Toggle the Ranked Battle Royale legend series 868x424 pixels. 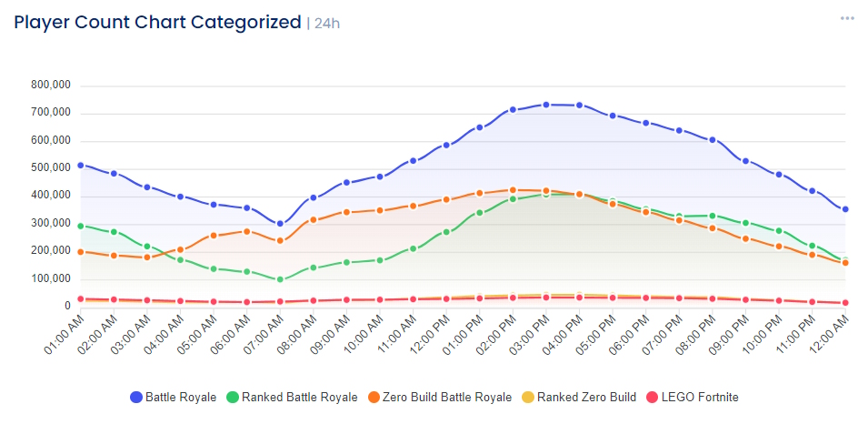301,398
